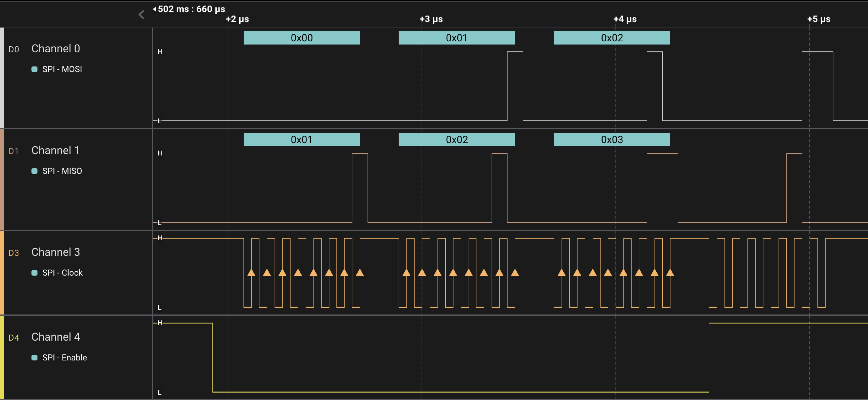Select the MISO 0x03 decoded byte bubble
868x400 pixels.
coord(612,140)
